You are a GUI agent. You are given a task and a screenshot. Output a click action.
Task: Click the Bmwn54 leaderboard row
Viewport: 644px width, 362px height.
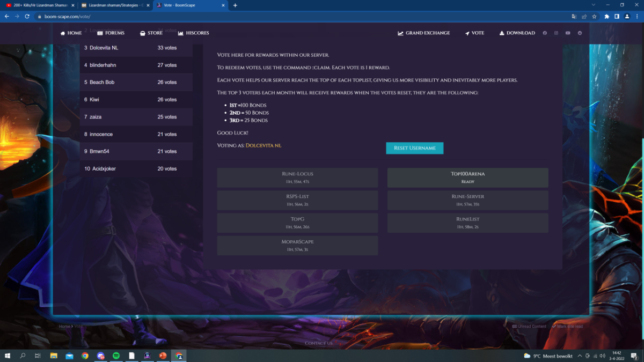136,151
